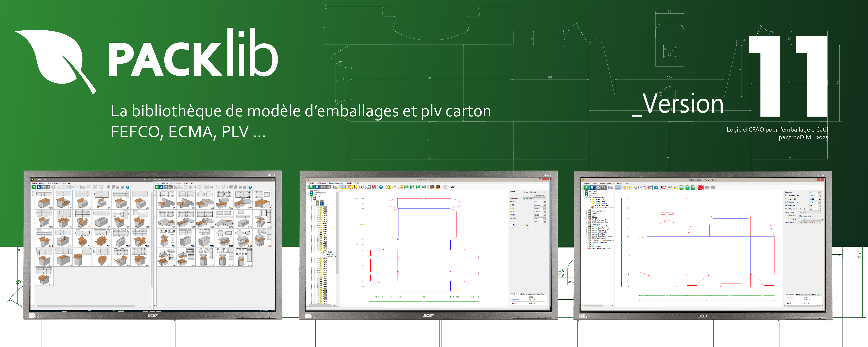Select Téléchargement in F_0427 tree
Image resolution: width=868 pixels, height=347 pixels.
coord(320,193)
